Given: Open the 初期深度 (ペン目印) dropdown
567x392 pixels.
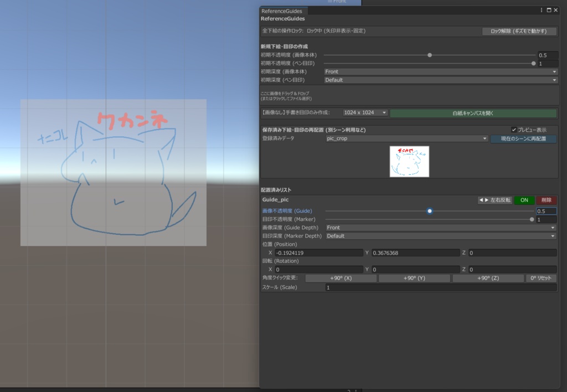Looking at the screenshot, I should pyautogui.click(x=440, y=80).
